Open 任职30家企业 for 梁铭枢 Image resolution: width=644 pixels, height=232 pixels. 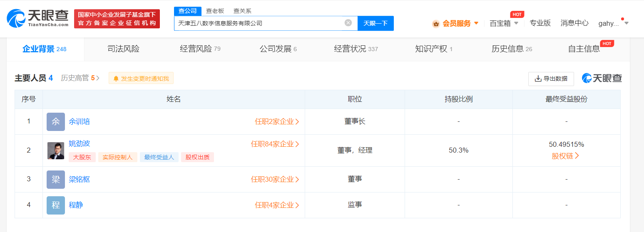point(275,180)
